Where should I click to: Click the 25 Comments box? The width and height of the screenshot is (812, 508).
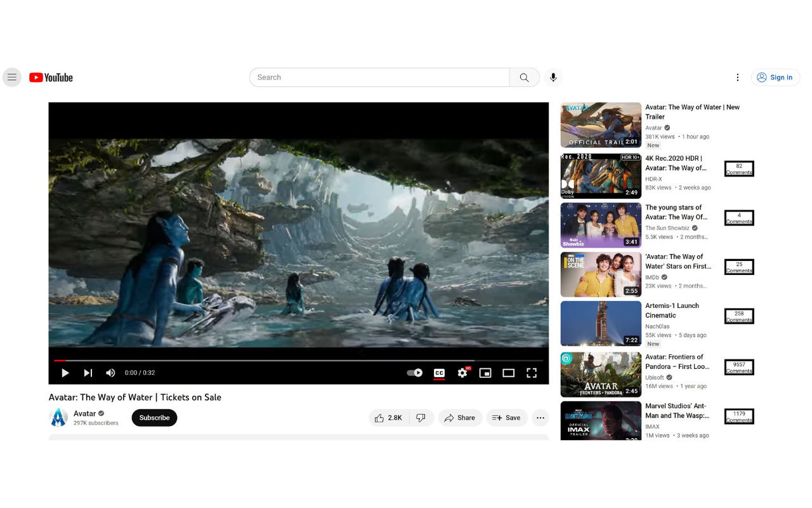click(x=739, y=267)
